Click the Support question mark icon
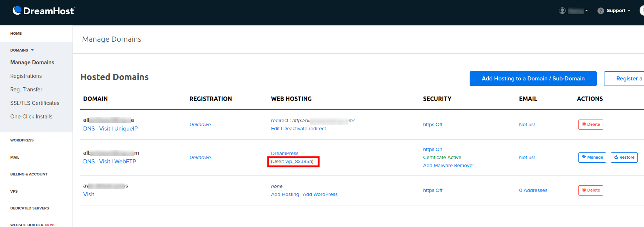The width and height of the screenshot is (644, 227). point(600,11)
